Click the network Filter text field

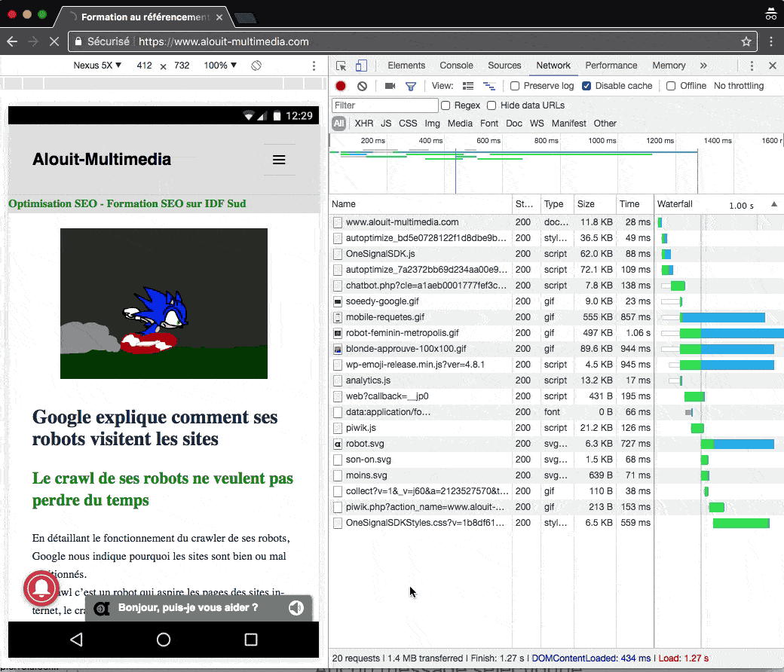(384, 105)
